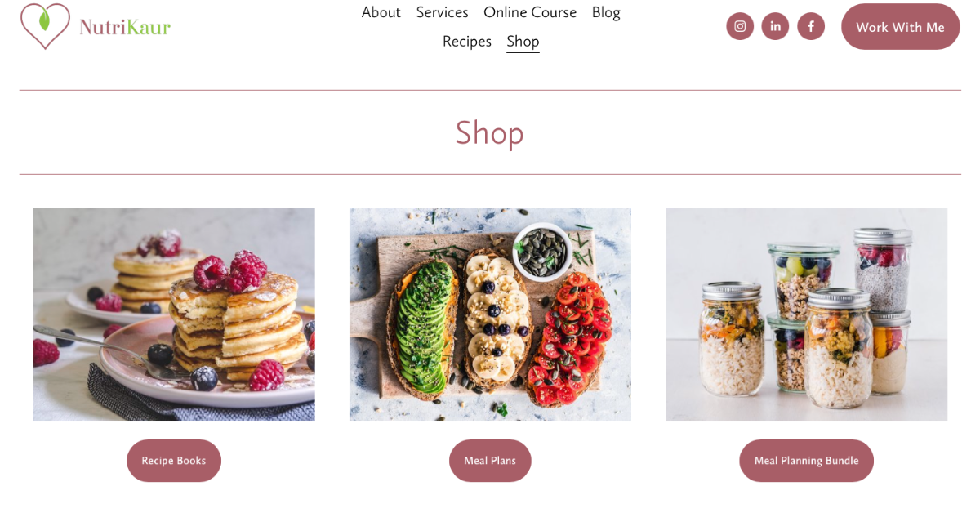Choose the Meal Planning Bundle button
This screenshot has width=980, height=513.
(807, 461)
